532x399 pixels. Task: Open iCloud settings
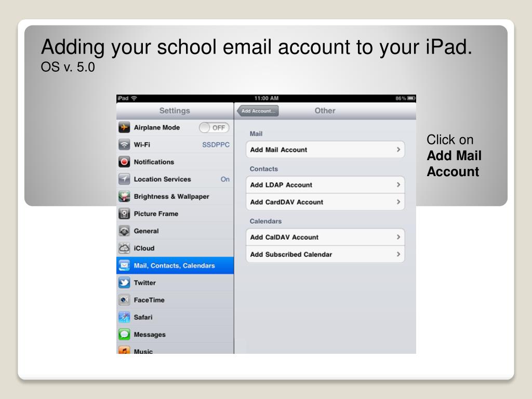[175, 248]
